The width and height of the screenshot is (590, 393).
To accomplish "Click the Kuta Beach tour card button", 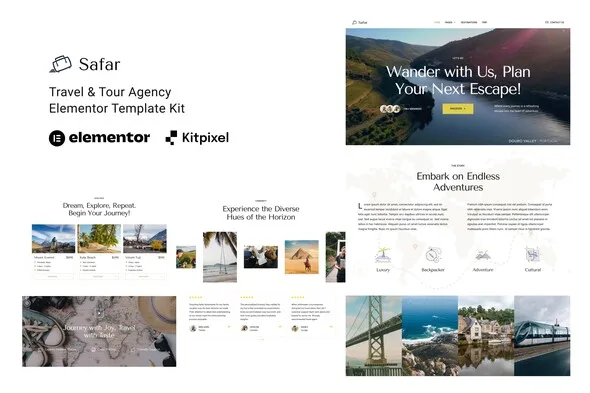I will pyautogui.click(x=99, y=277).
